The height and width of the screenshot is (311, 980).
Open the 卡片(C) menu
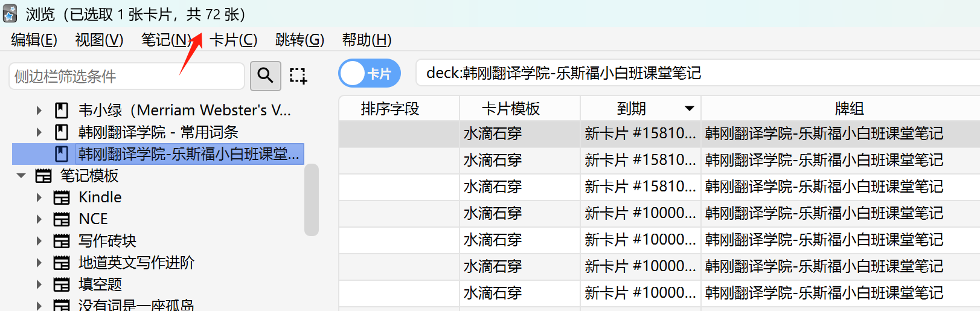[x=234, y=40]
